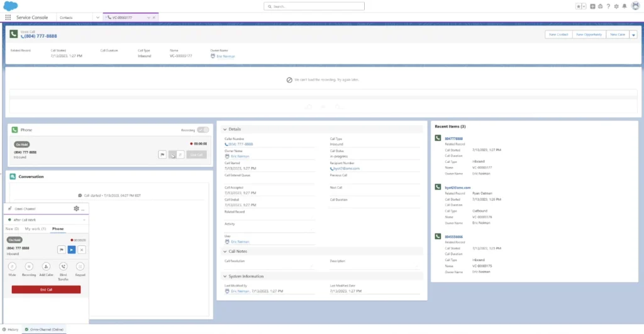Viewport: 644px width, 334px height.
Task: Click the global Search field
Action: (314, 6)
